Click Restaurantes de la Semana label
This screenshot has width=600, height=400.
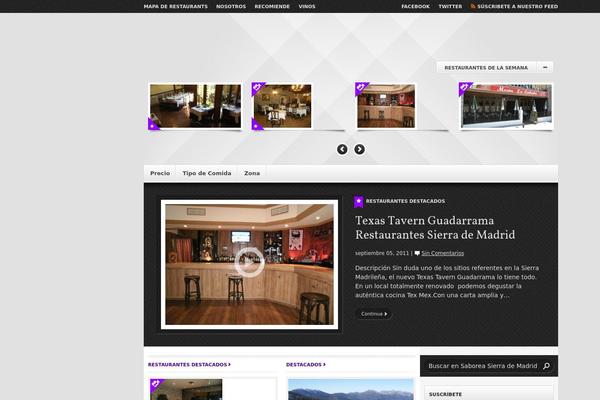486,68
